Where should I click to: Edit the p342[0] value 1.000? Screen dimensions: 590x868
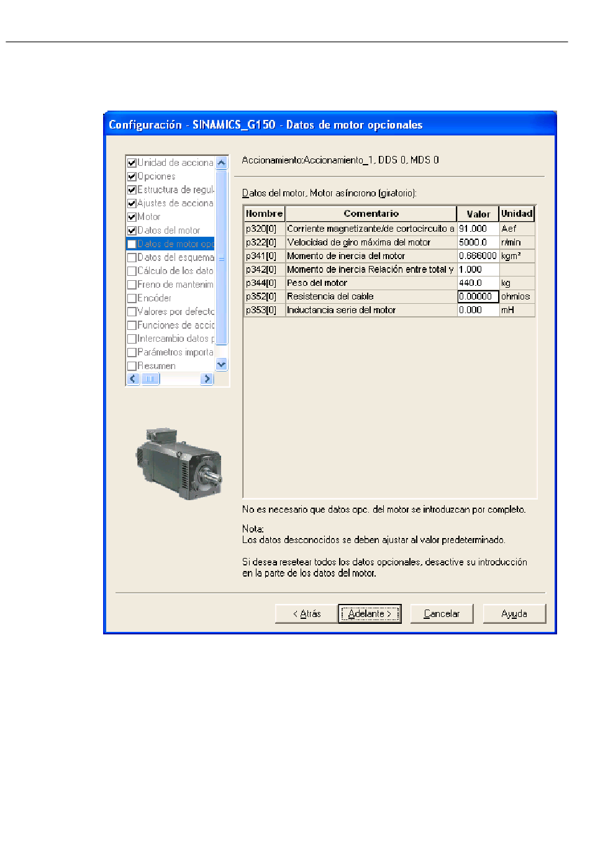click(x=478, y=270)
